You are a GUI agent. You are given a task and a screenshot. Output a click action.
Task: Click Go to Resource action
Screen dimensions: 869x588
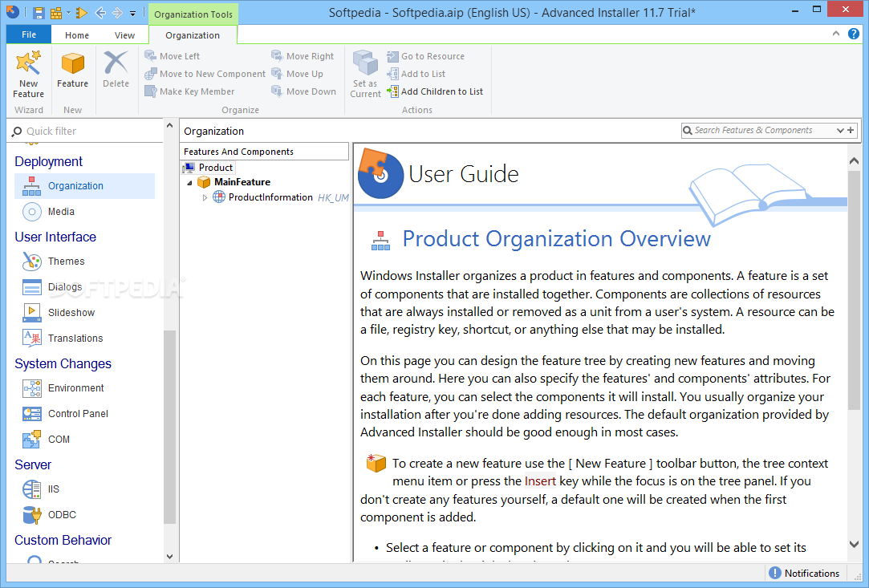click(425, 56)
